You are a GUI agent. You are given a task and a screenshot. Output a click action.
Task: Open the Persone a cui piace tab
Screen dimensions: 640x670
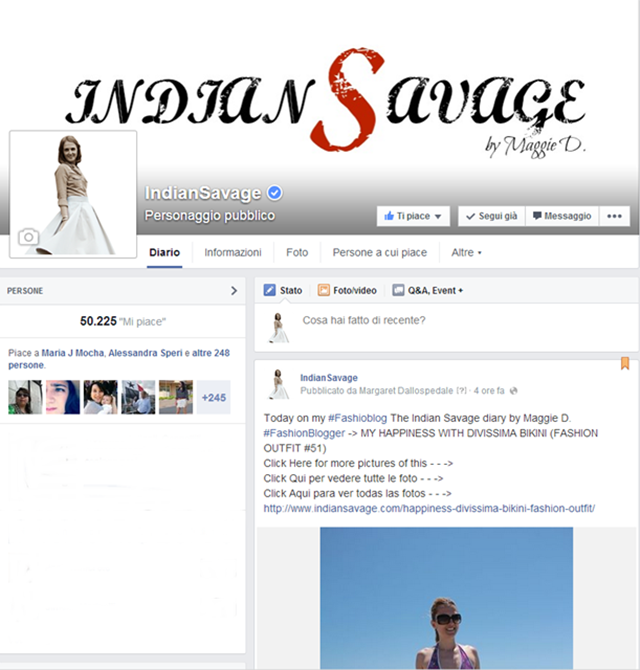point(380,253)
